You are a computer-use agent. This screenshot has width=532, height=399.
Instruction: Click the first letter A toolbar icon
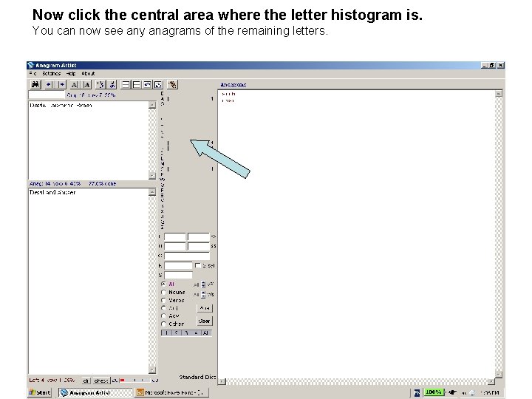pos(75,84)
